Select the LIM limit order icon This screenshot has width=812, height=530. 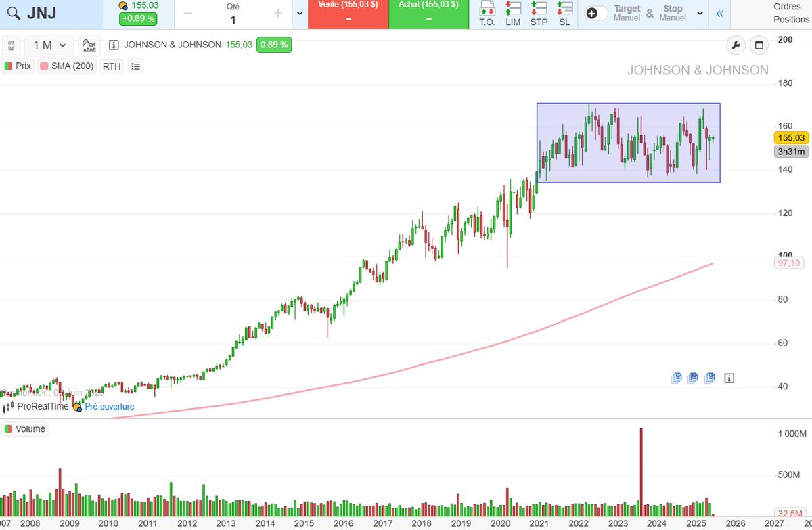click(513, 14)
